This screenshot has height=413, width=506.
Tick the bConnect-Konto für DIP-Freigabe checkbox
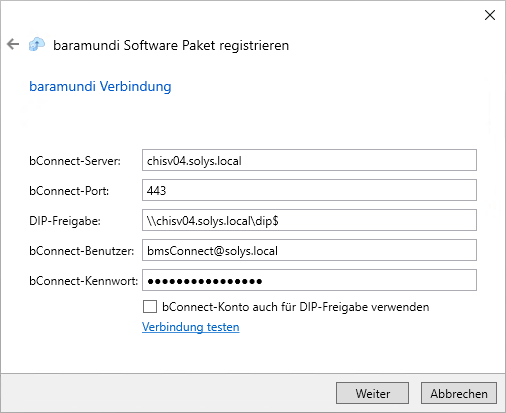pos(150,307)
